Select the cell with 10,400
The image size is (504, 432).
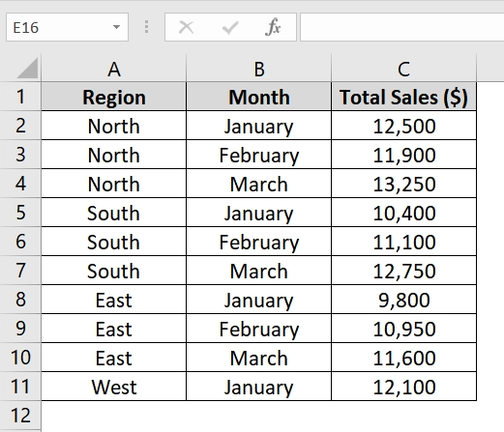coord(404,213)
